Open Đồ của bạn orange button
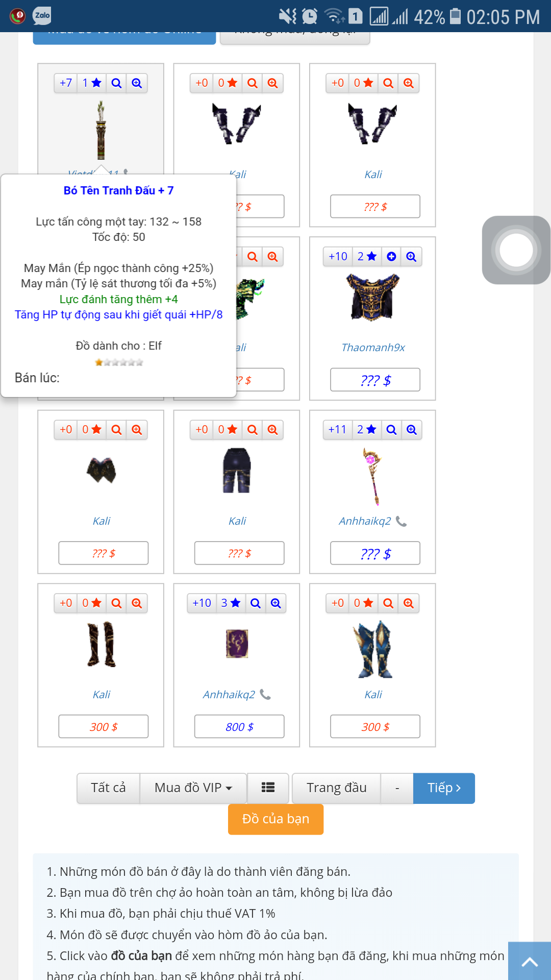The height and width of the screenshot is (980, 551). tap(275, 819)
